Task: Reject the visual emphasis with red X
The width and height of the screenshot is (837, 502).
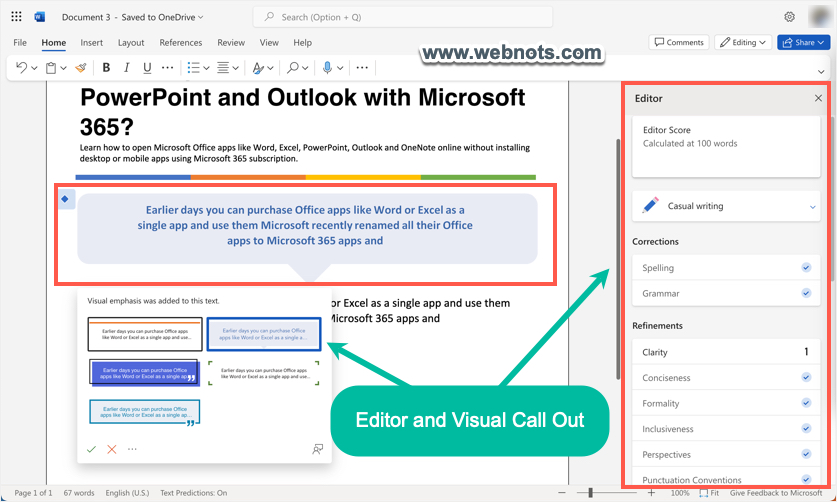Action: pyautogui.click(x=111, y=450)
